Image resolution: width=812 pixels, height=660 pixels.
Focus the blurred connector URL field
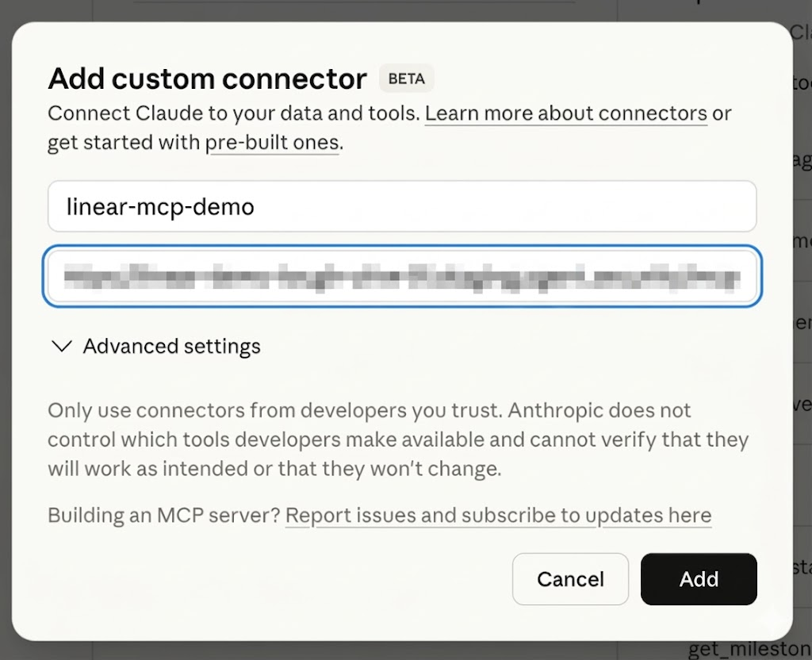pos(401,277)
